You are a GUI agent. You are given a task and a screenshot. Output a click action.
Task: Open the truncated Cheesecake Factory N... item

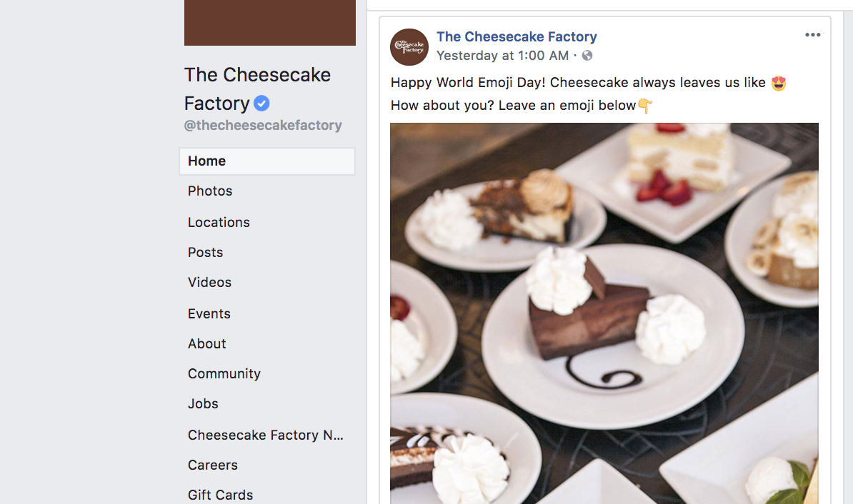pyautogui.click(x=266, y=435)
